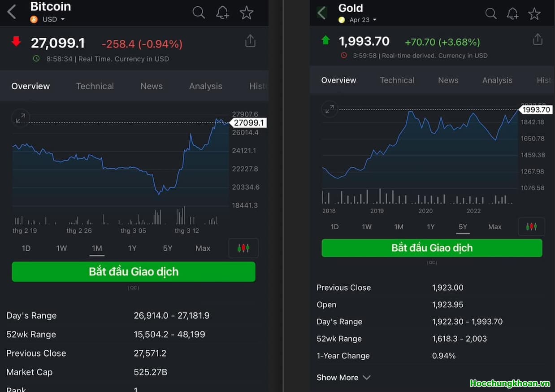Tap the back arrow on Bitcoin screen
555x392 pixels.
12,12
